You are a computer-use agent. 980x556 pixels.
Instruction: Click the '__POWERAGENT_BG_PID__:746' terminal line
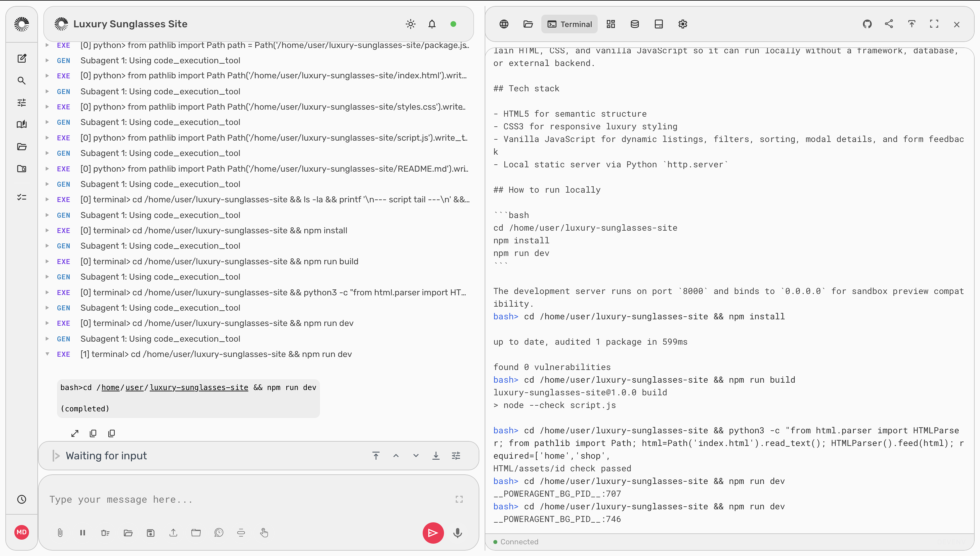click(557, 519)
